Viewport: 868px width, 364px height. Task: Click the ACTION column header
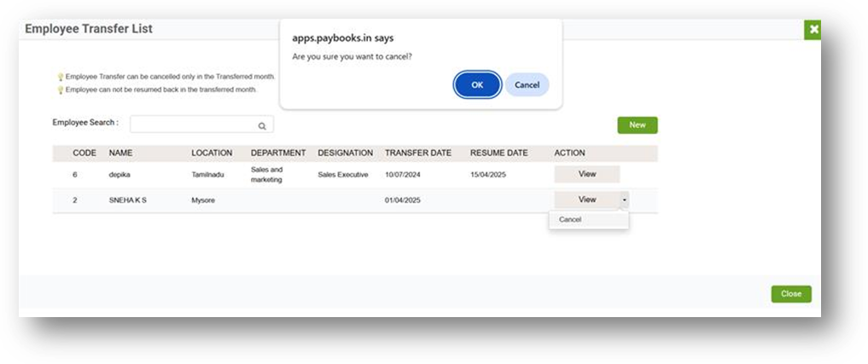[x=569, y=153]
